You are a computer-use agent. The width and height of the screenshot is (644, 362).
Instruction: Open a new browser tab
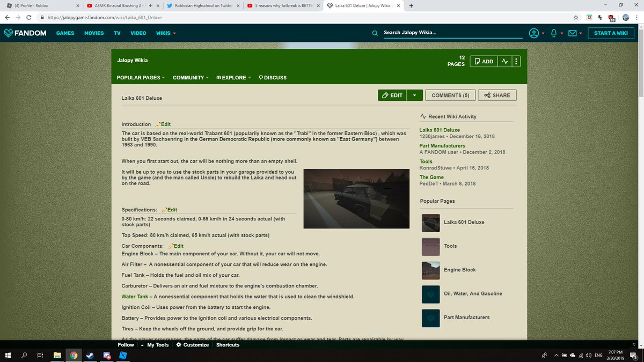(411, 6)
